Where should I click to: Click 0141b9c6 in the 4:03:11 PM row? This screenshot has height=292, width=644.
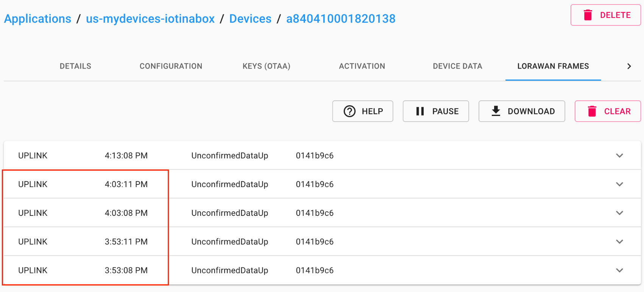point(315,184)
